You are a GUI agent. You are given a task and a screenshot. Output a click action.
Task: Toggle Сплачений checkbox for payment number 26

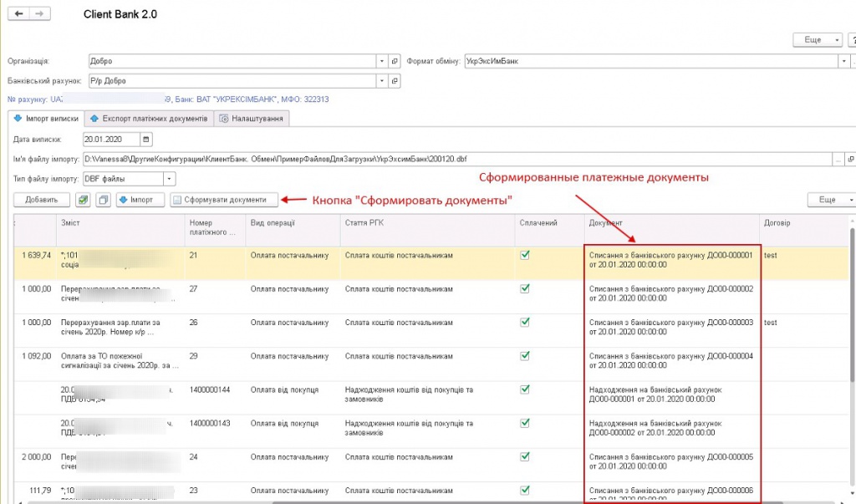pos(525,322)
